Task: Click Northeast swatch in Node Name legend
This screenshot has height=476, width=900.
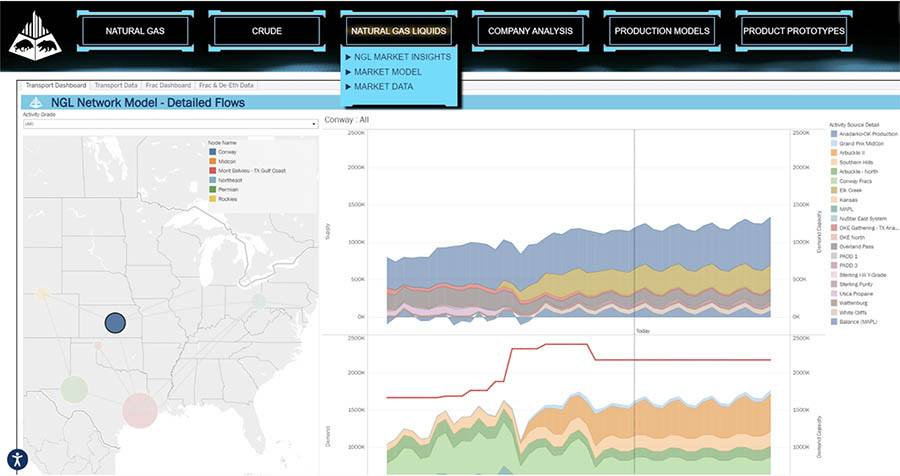Action: [212, 180]
